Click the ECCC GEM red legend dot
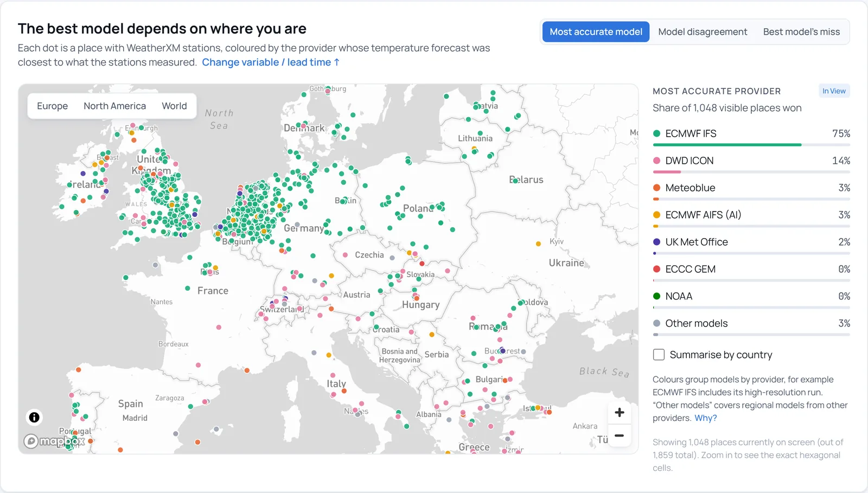This screenshot has width=868, height=493. 656,269
